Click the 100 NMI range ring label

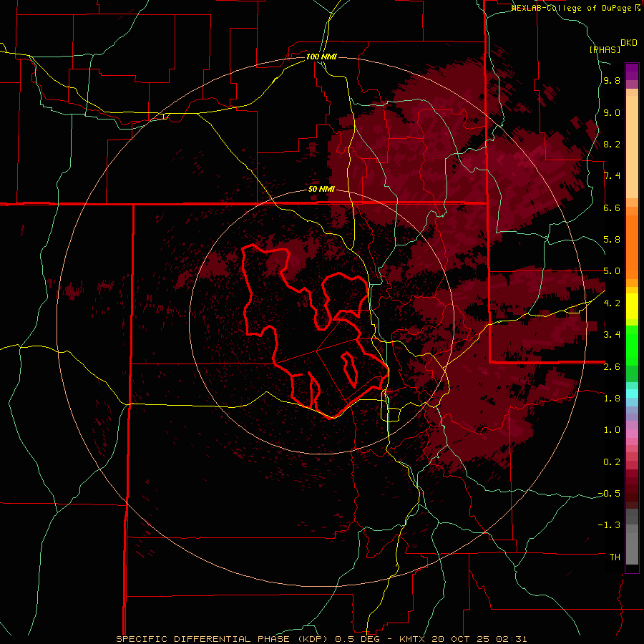(x=321, y=57)
